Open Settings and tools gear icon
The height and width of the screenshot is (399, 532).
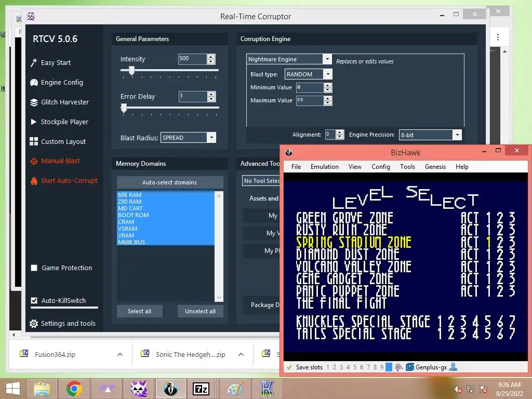(34, 324)
